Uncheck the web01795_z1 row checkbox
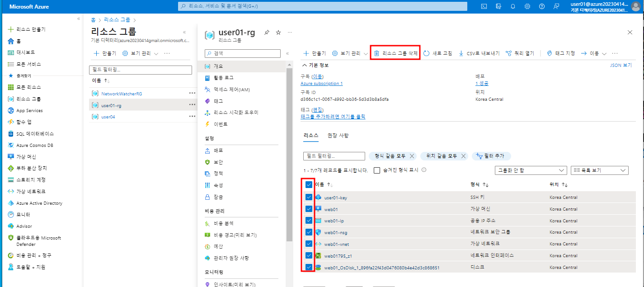This screenshot has width=644, height=287. pyautogui.click(x=309, y=255)
